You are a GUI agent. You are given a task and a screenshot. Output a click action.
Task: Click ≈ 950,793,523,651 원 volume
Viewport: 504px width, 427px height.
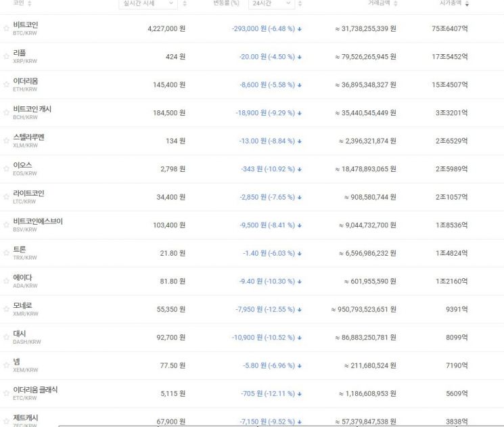[x=363, y=309]
